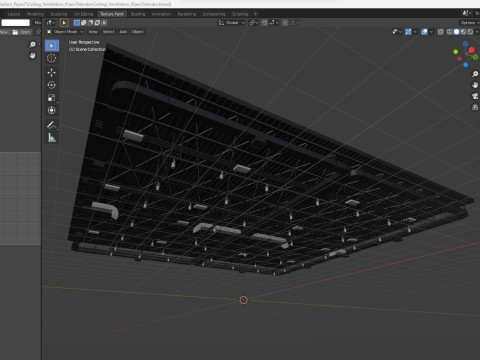Choose the Transform tool
Viewport: 480px width, 360px height.
coord(52,110)
